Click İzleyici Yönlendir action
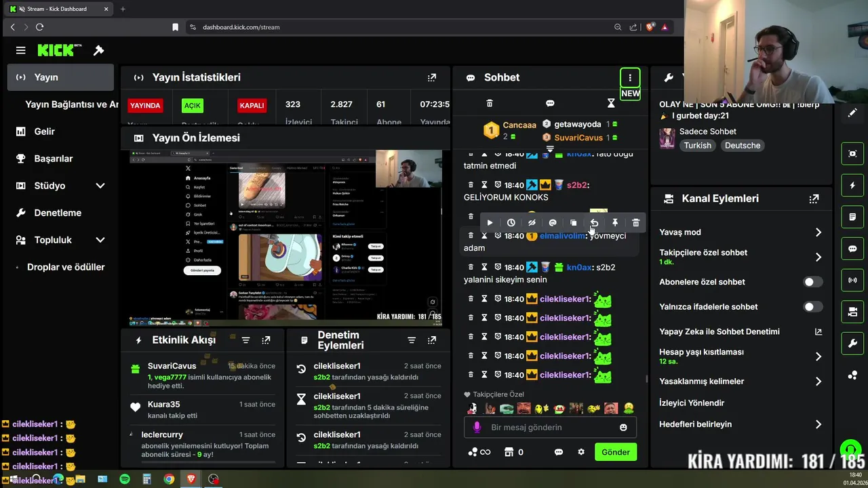The height and width of the screenshot is (488, 868). (692, 403)
